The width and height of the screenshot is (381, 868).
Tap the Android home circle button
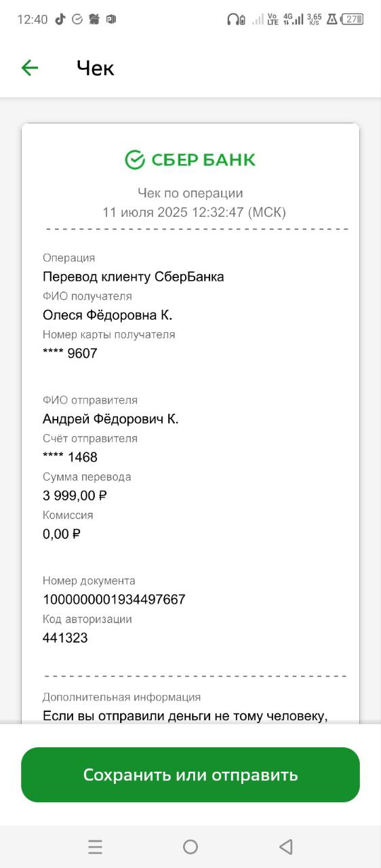pyautogui.click(x=190, y=846)
